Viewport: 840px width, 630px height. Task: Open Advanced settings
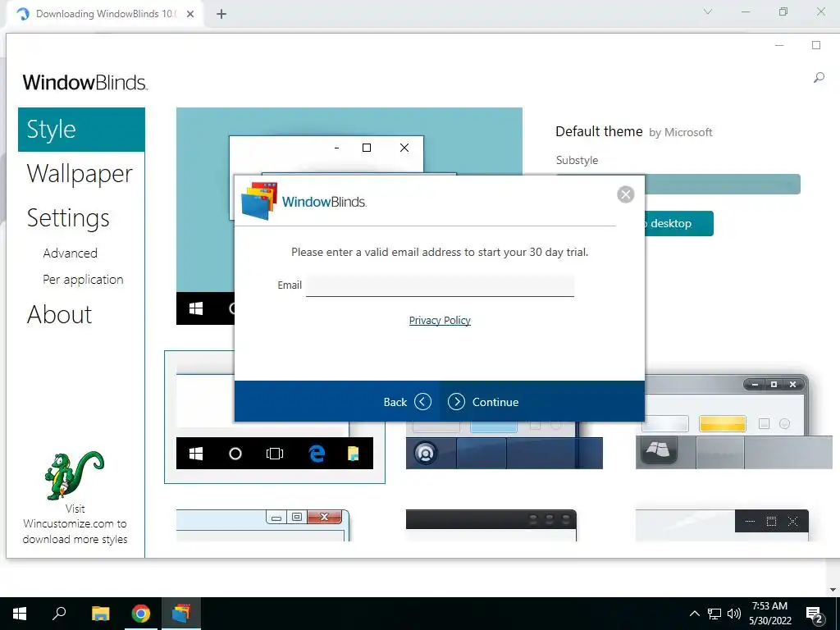(71, 253)
